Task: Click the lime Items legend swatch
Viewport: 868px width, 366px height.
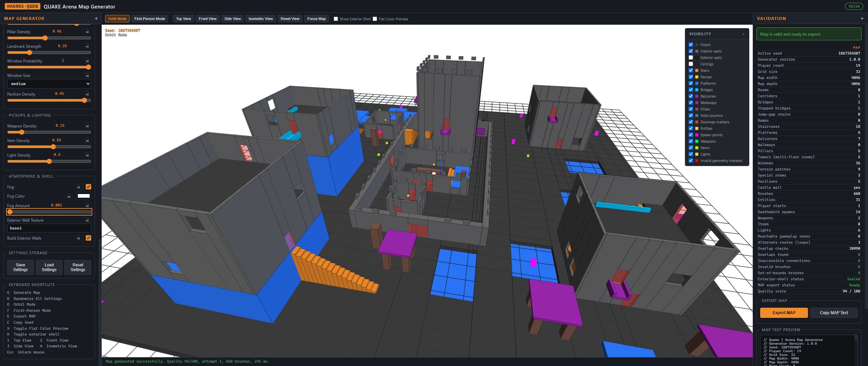Action: pyautogui.click(x=697, y=148)
